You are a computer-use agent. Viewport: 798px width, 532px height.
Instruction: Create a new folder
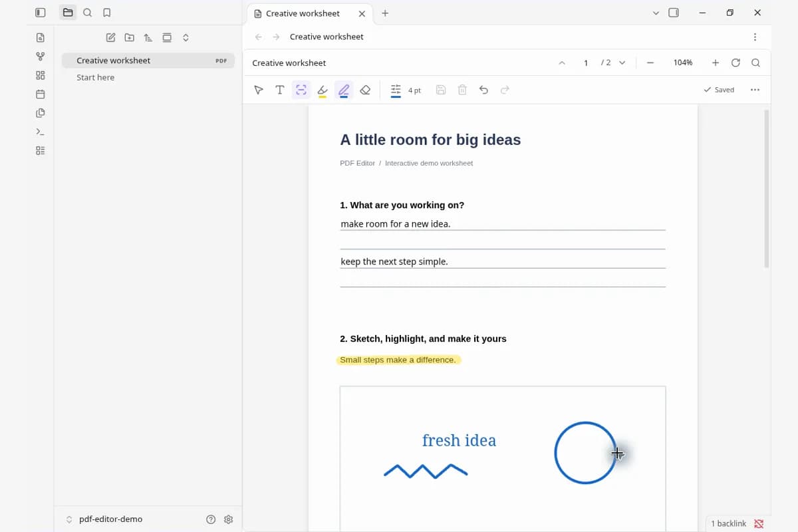click(x=129, y=38)
